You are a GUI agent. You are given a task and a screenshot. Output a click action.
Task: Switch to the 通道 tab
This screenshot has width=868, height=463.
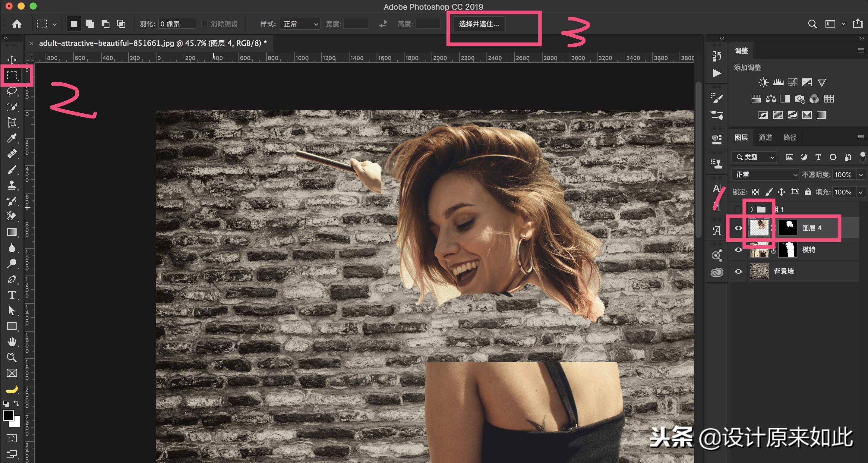click(765, 137)
